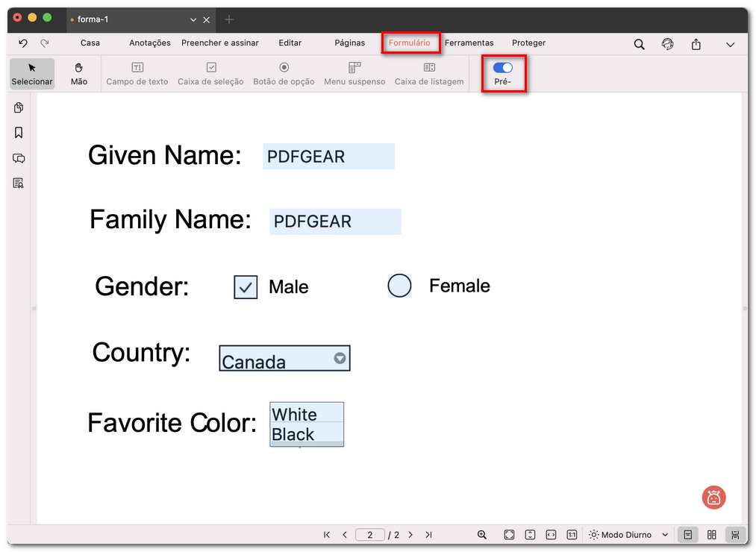Open the page thumbnails panel
This screenshot has height=552, width=756.
19,107
